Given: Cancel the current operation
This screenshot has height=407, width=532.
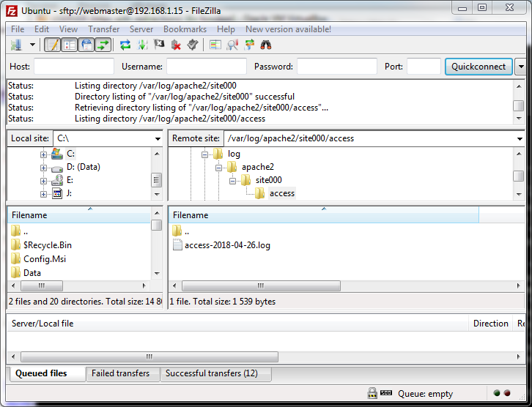Looking at the screenshot, I should click(x=159, y=45).
